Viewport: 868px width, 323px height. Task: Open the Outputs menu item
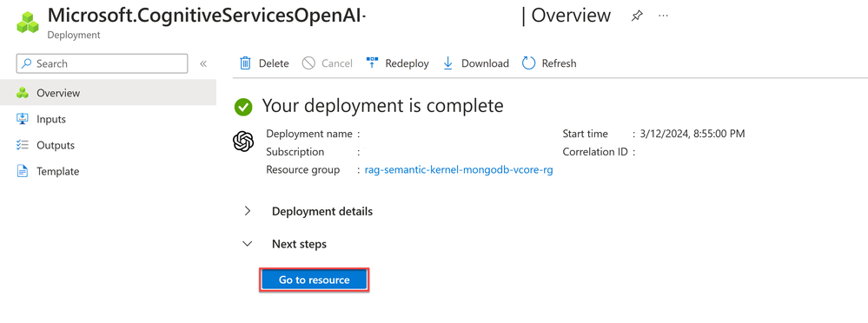click(x=108, y=145)
